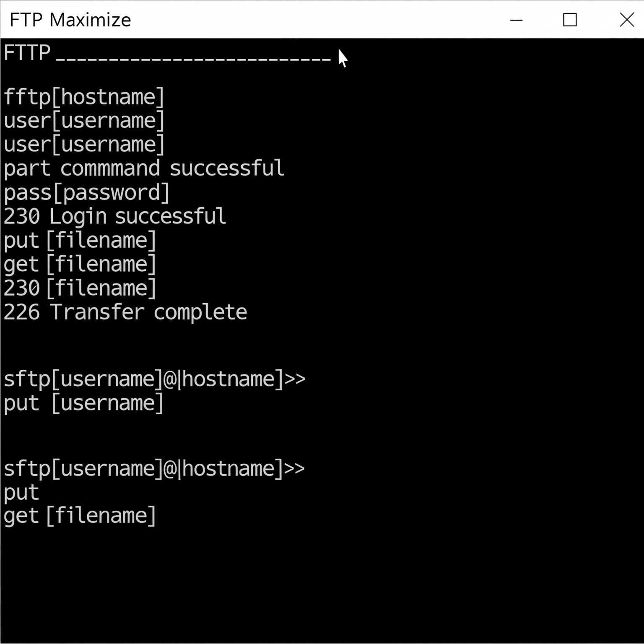The image size is (644, 644).
Task: Click the put [username] line
Action: tap(83, 402)
